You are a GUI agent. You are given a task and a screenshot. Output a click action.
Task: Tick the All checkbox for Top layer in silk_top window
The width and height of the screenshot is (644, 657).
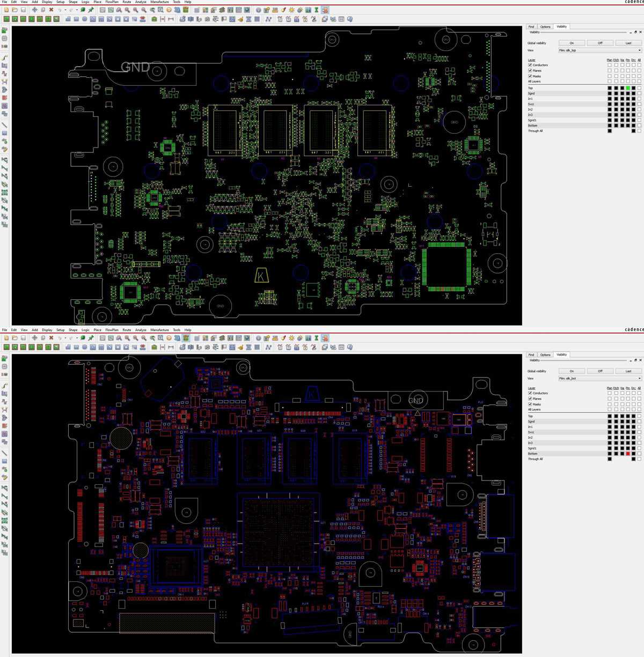pyautogui.click(x=639, y=88)
